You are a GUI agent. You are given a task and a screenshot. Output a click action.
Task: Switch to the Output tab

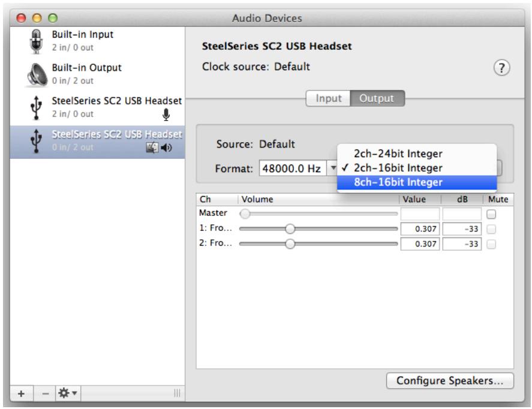(x=377, y=98)
